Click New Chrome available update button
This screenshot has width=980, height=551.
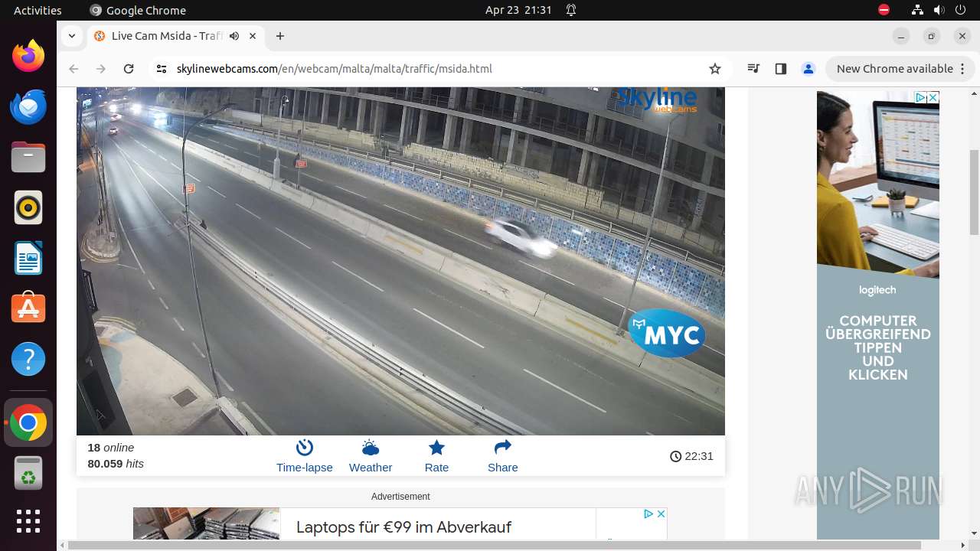[900, 69]
